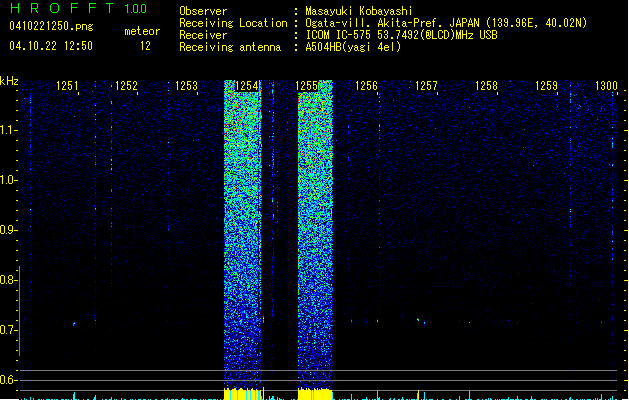
Task: Click the 1251 time marker
Action: pyautogui.click(x=67, y=86)
